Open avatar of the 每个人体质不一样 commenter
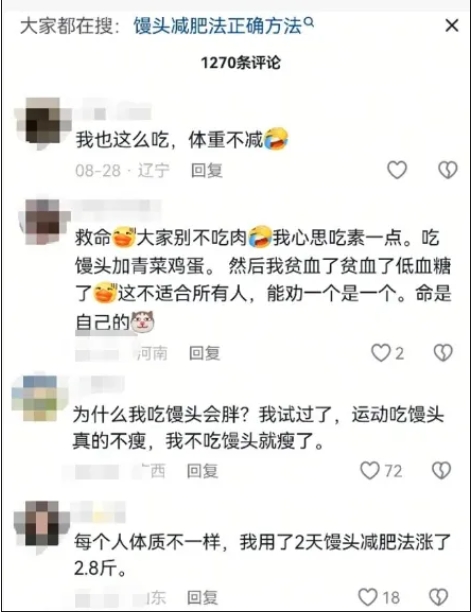 (x=41, y=524)
